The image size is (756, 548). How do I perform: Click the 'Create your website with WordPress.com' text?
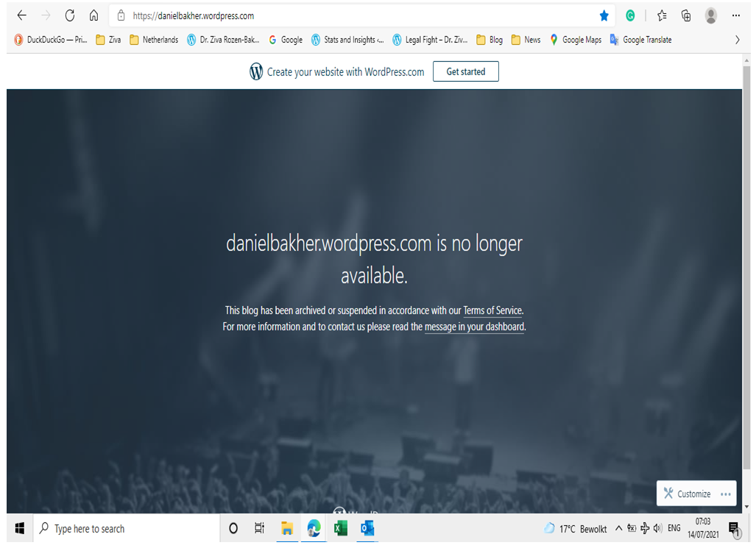[346, 72]
